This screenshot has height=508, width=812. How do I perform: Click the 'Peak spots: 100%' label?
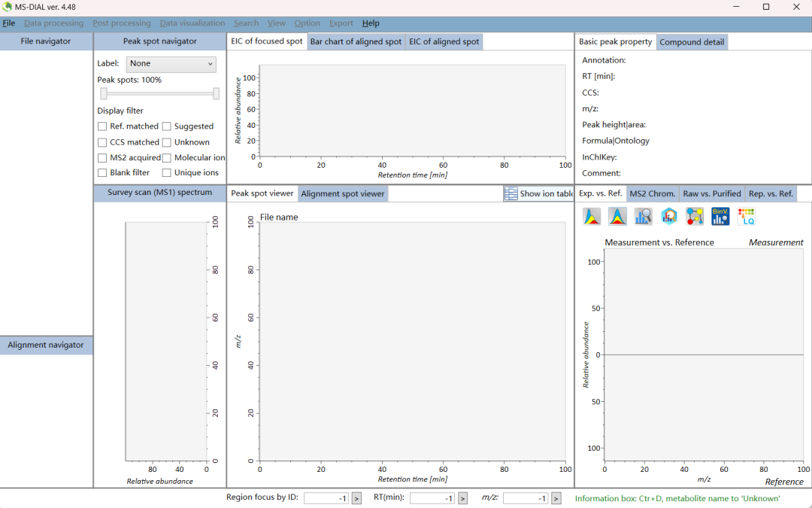point(129,80)
